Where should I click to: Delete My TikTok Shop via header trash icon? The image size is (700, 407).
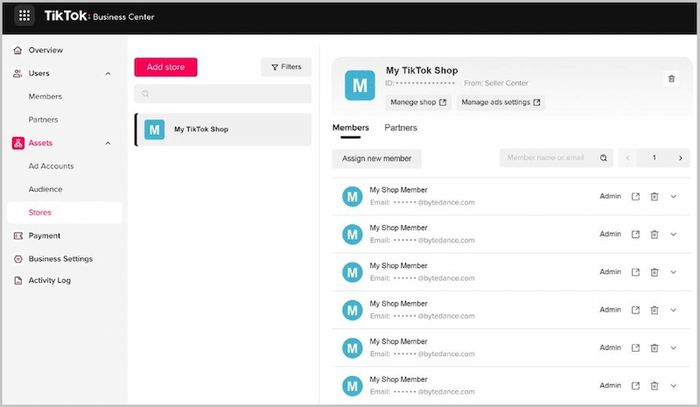(x=671, y=79)
